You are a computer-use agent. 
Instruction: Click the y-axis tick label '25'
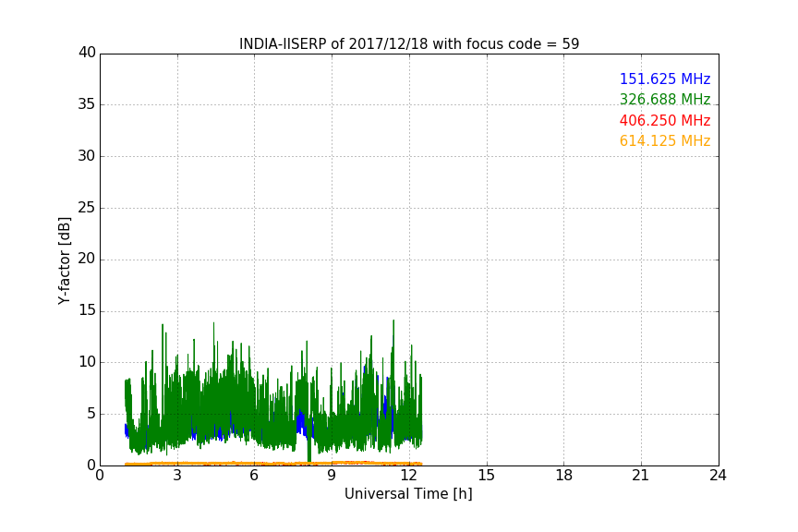point(87,208)
